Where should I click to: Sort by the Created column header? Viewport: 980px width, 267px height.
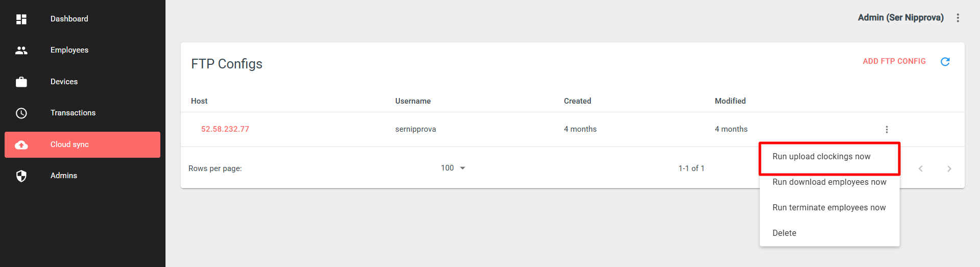tap(578, 101)
